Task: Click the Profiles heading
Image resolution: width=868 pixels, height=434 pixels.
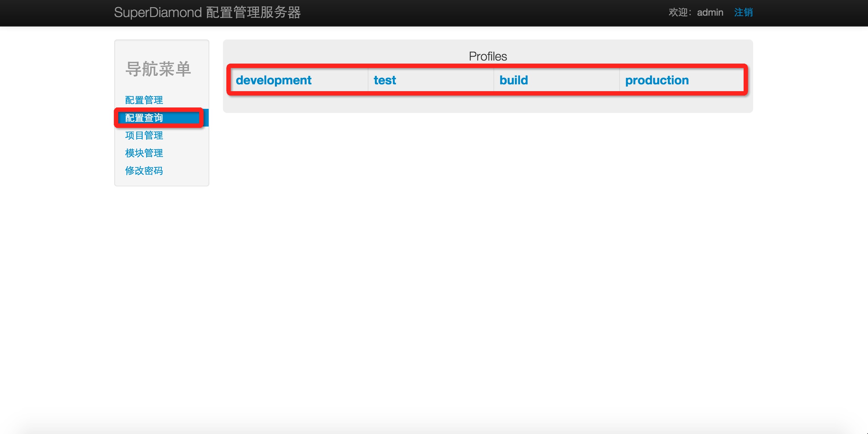Action: pyautogui.click(x=487, y=56)
